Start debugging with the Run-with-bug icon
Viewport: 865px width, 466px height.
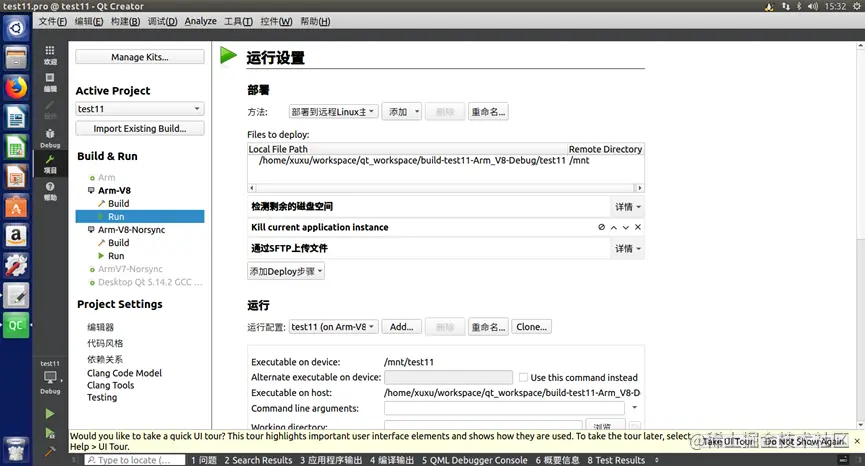click(x=50, y=433)
